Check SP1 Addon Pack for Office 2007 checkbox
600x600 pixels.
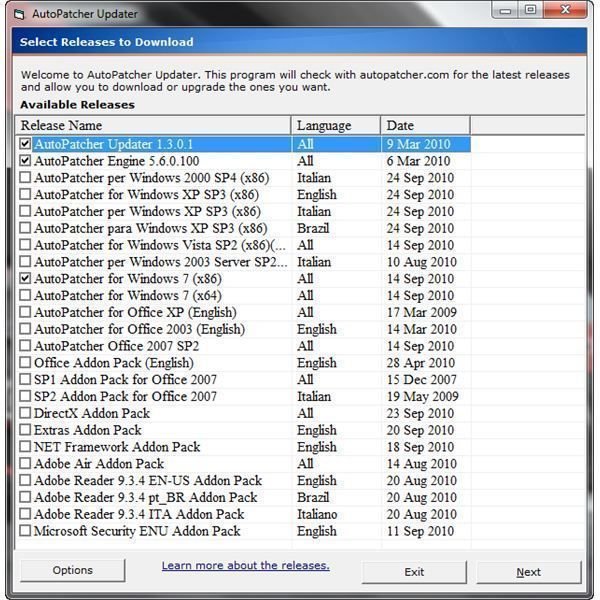(25, 380)
